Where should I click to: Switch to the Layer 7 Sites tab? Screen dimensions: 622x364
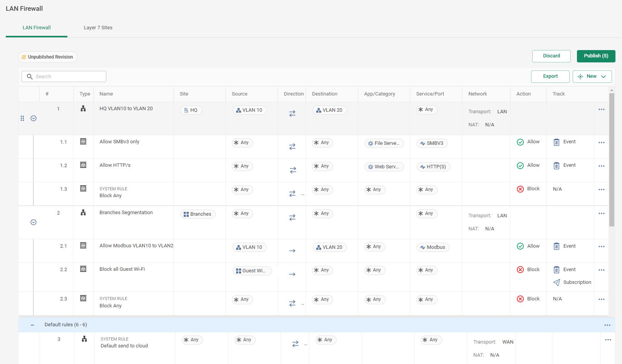[x=98, y=28]
